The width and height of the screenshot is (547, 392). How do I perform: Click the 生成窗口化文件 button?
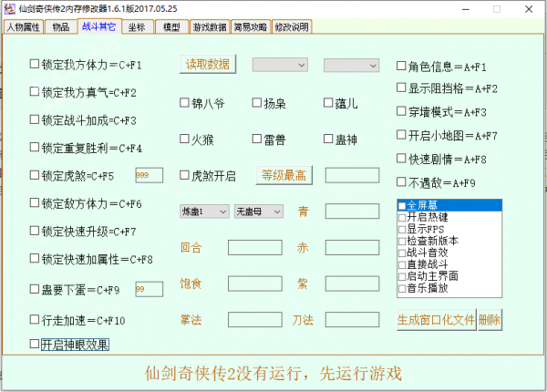click(x=437, y=319)
